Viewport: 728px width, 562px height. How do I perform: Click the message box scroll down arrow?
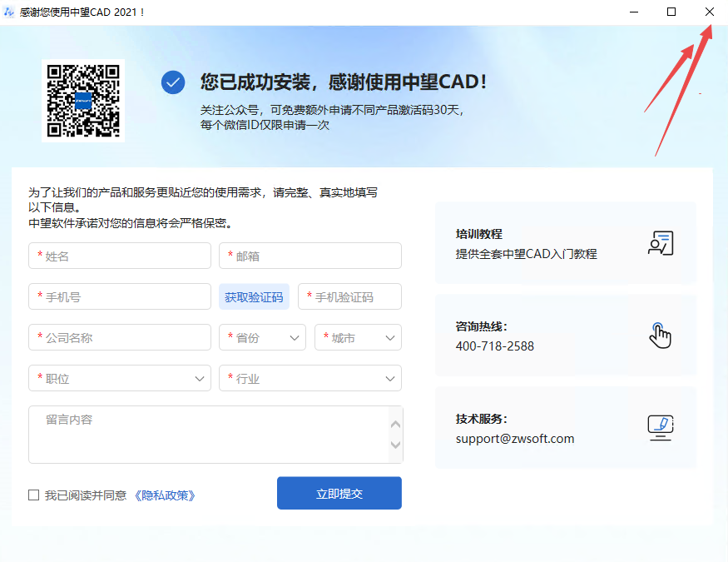click(x=396, y=445)
